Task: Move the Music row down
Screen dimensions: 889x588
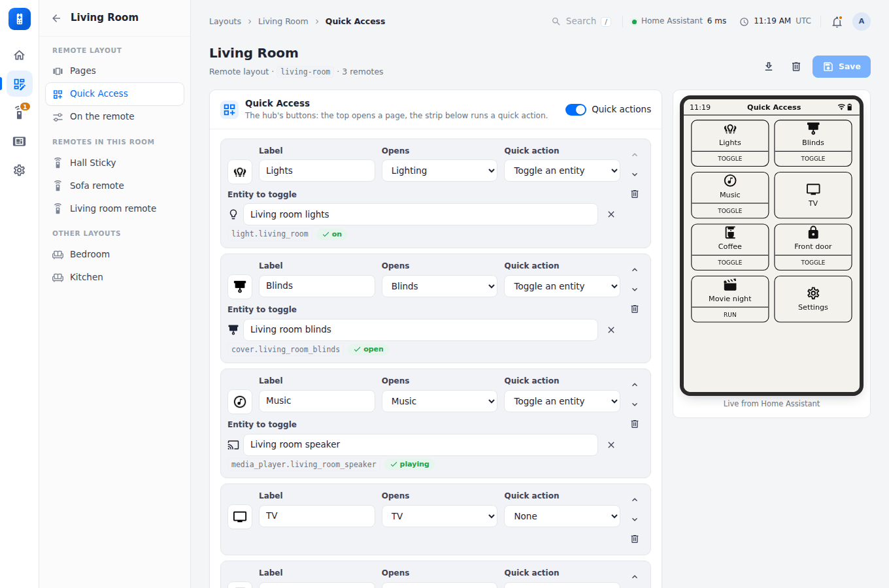Action: tap(635, 404)
